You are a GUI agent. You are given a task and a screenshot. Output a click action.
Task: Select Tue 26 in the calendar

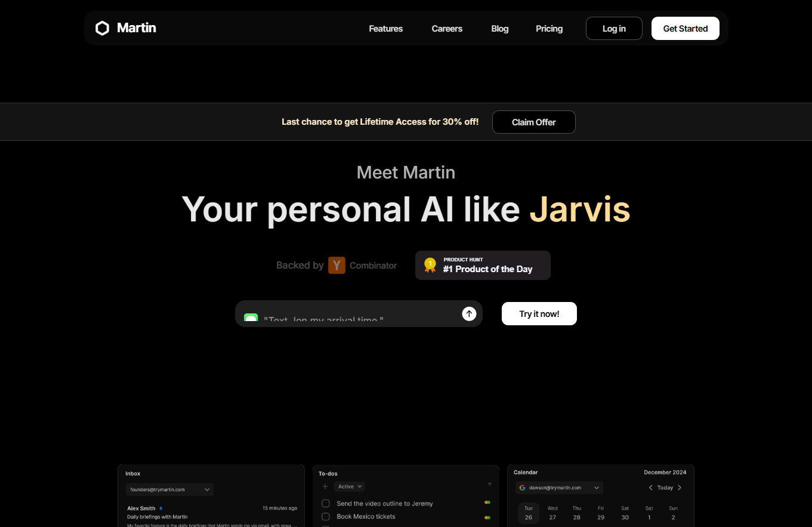click(529, 513)
